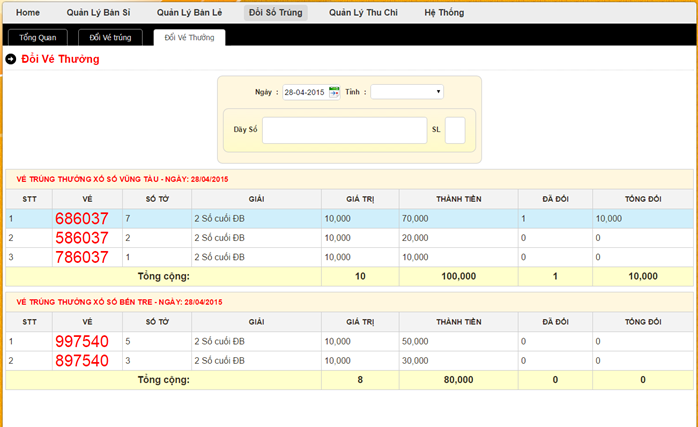Open the Quản Lý Bán Sỉ menu
This screenshot has height=427, width=698.
(x=98, y=12)
